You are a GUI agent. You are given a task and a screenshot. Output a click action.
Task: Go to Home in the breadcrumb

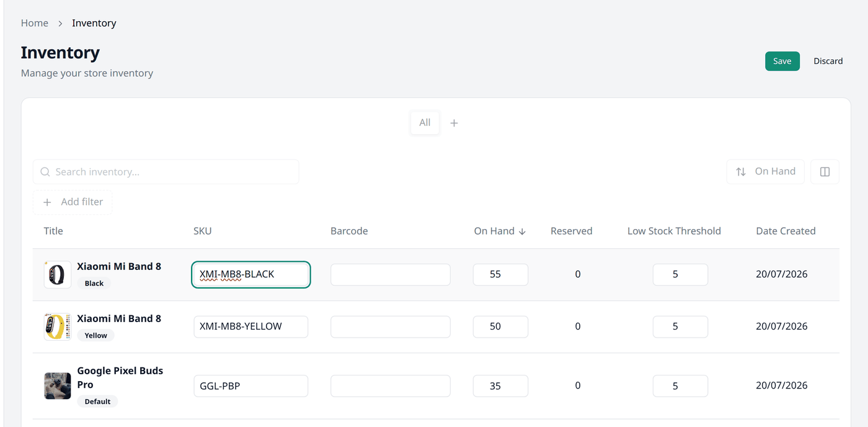coord(35,23)
